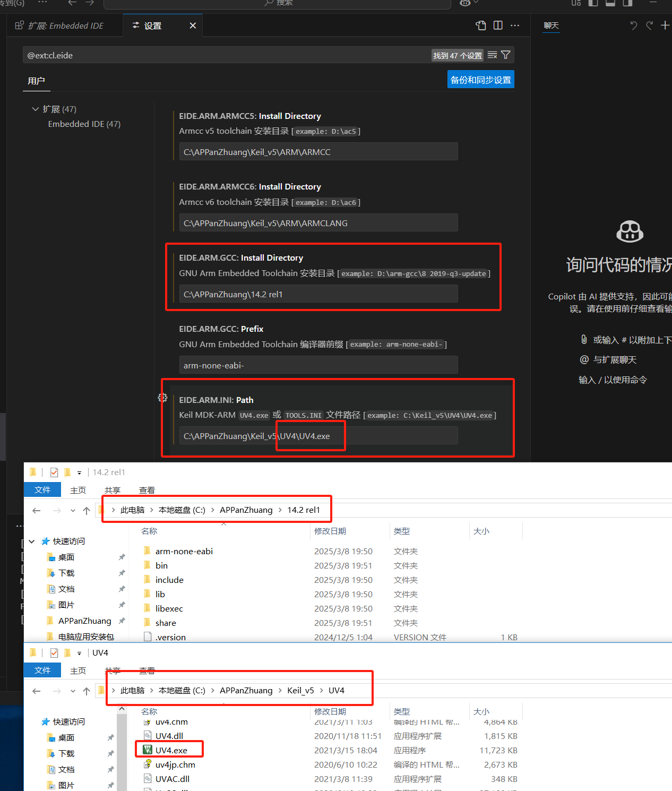Click up-folder arrow in UV4 window
Viewport: 672px width, 791px height.
pos(87,691)
